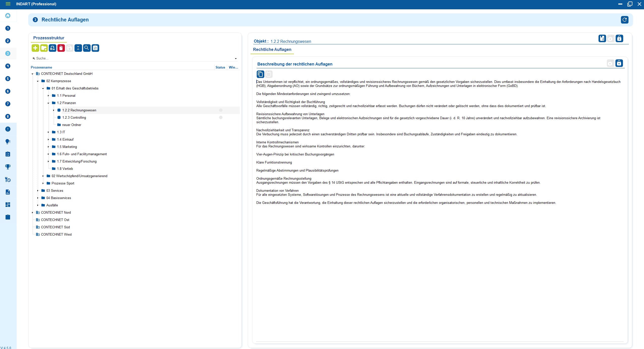The image size is (644, 349).
Task: Open the object info bookmark icon
Action: (x=602, y=38)
